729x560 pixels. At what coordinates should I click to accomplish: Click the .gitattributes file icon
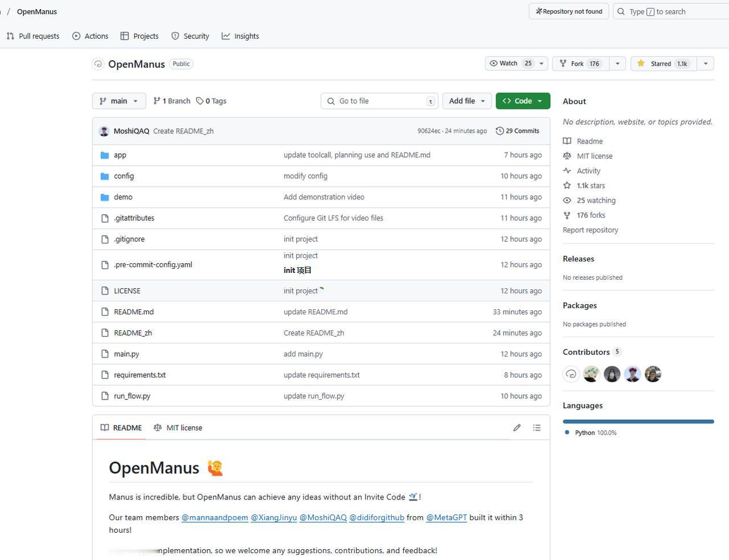105,218
